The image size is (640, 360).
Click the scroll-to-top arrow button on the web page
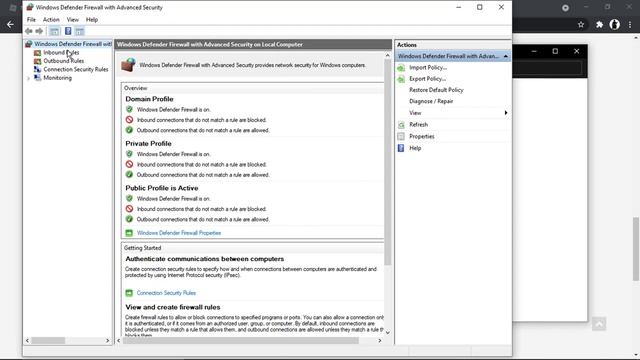pyautogui.click(x=599, y=324)
